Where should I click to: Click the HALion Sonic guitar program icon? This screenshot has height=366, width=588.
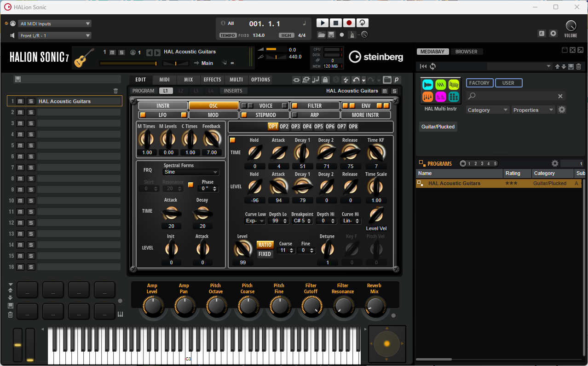(83, 58)
